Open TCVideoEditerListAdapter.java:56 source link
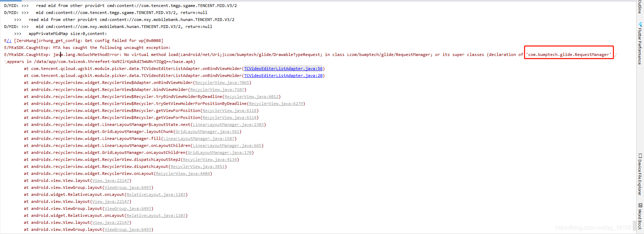This screenshot has width=644, height=234. (x=283, y=69)
